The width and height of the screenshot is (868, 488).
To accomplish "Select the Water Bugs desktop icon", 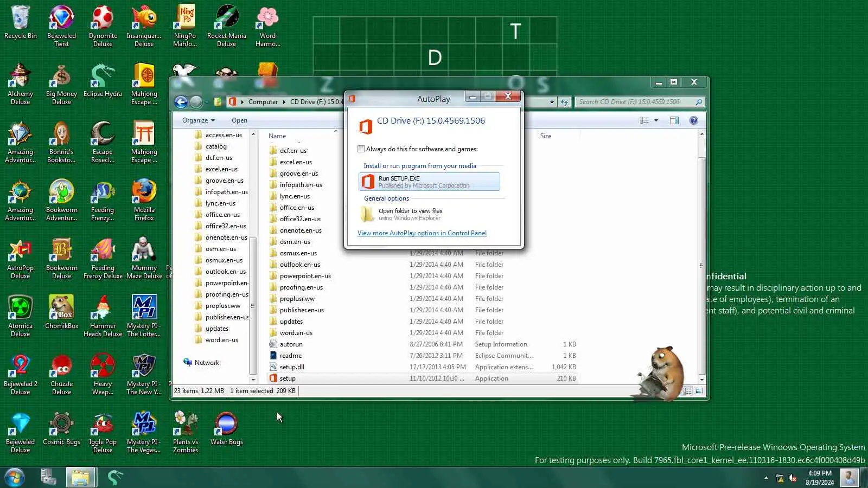I will [x=226, y=429].
